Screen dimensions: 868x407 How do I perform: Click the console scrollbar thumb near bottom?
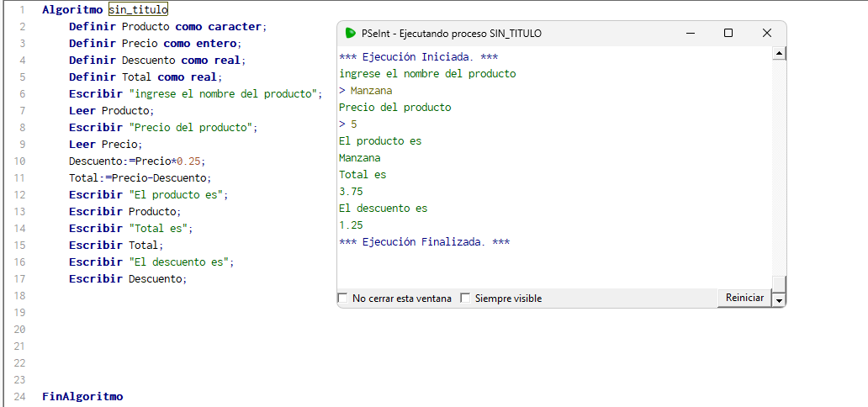pos(779,283)
